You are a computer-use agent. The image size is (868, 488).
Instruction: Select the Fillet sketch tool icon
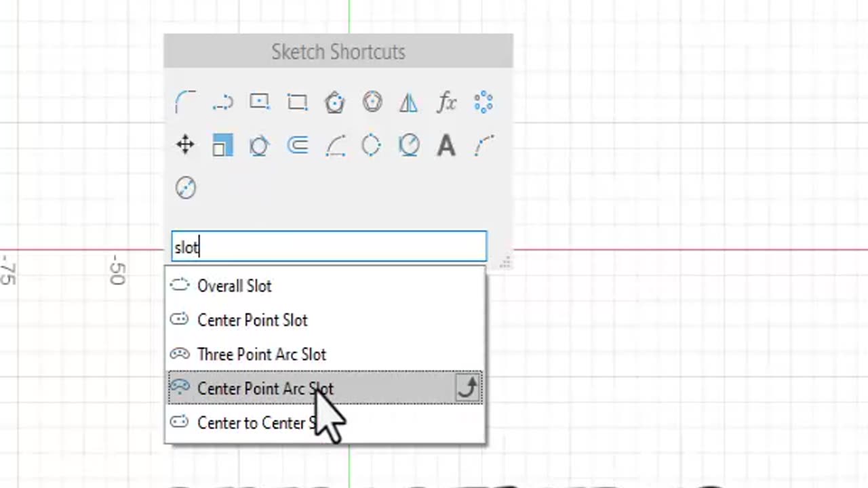[x=185, y=102]
